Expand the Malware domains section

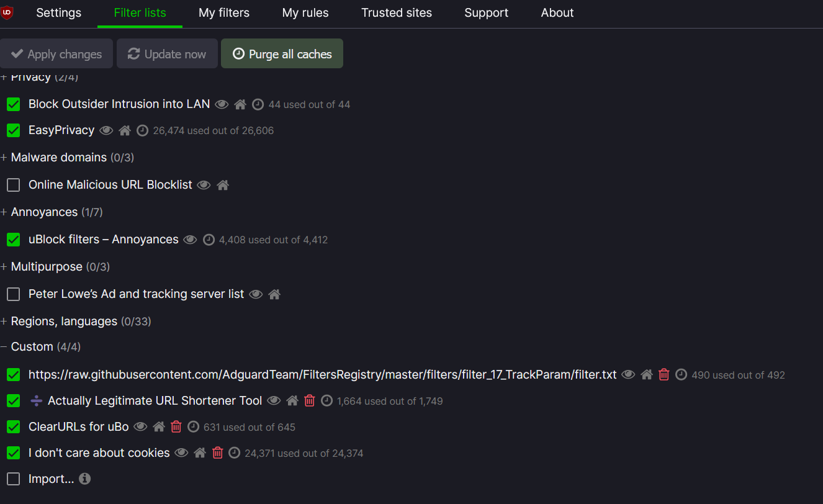coord(58,158)
